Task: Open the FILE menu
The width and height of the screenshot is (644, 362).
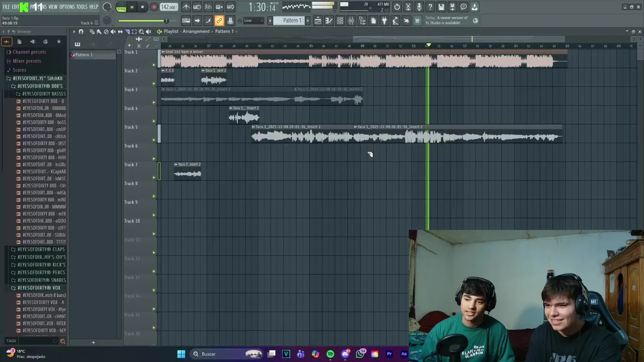Action: tap(7, 7)
